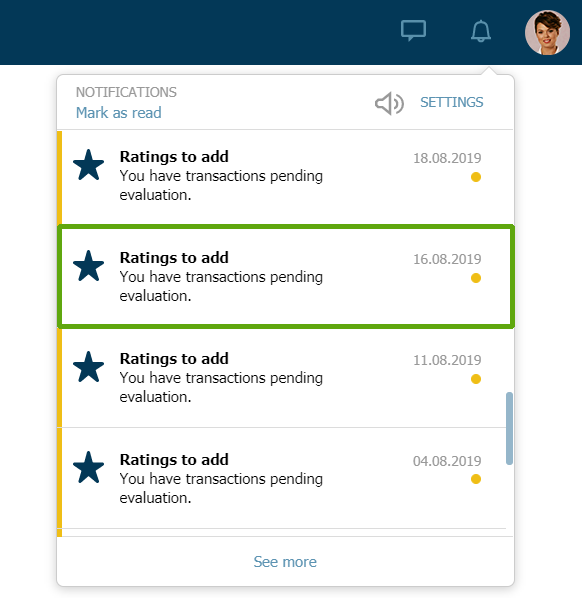Click Mark as read link
The width and height of the screenshot is (582, 598).
tap(119, 113)
